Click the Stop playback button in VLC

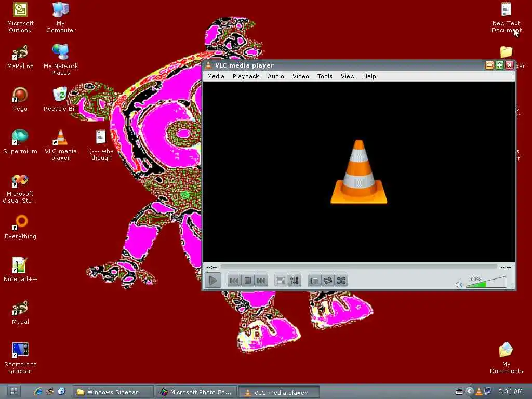coord(248,281)
